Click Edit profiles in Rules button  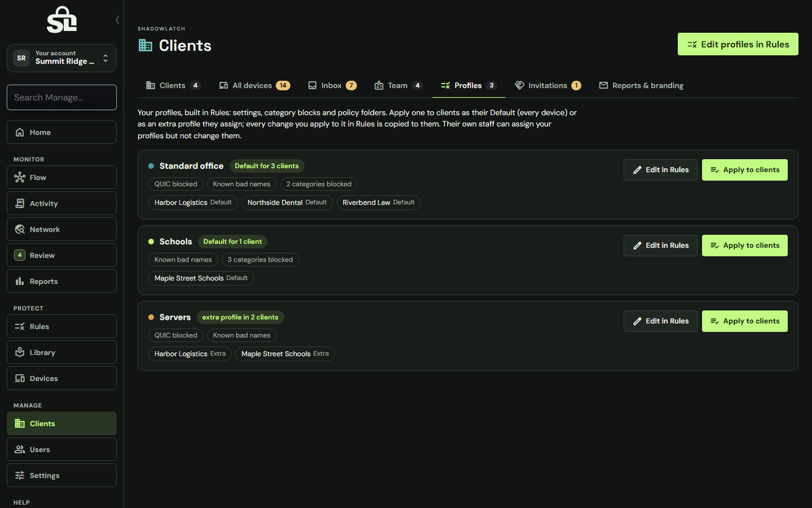tap(738, 44)
